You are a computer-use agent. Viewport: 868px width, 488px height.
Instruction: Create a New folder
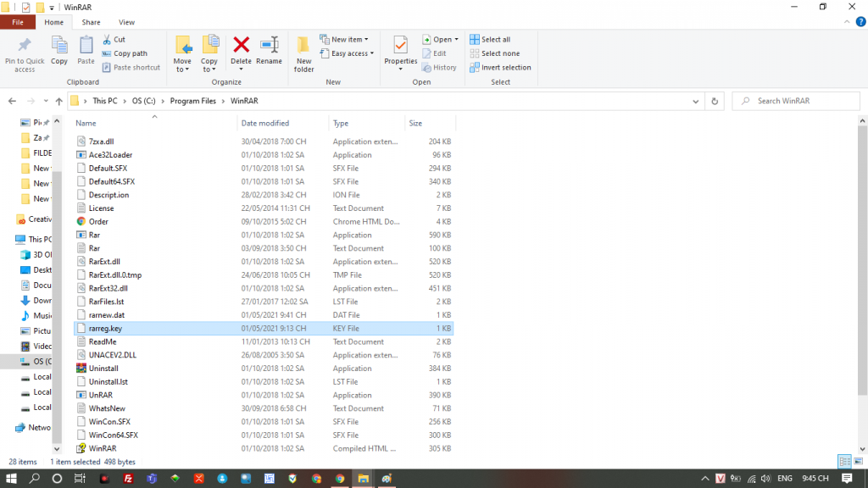[303, 54]
